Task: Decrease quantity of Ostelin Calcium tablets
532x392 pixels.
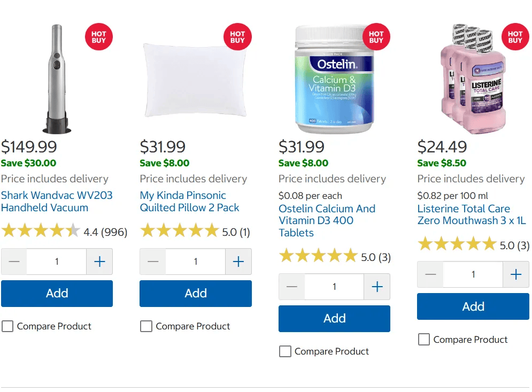Action: [x=291, y=287]
